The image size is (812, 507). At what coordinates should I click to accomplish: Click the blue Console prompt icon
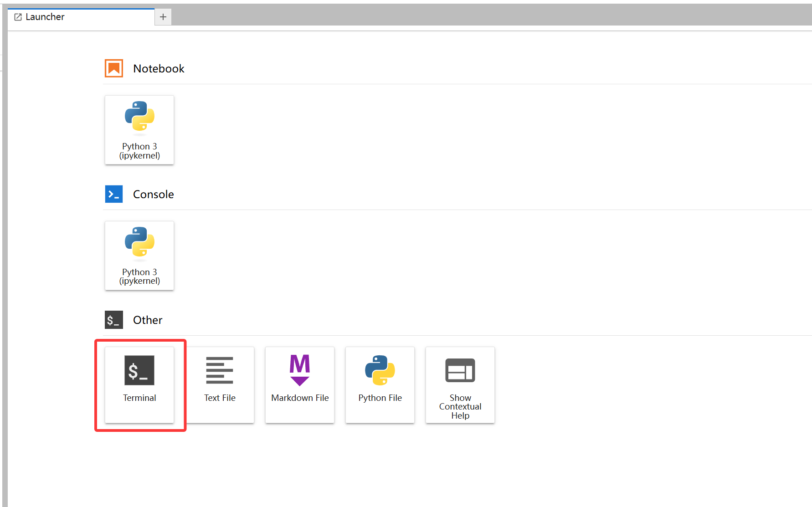click(114, 194)
